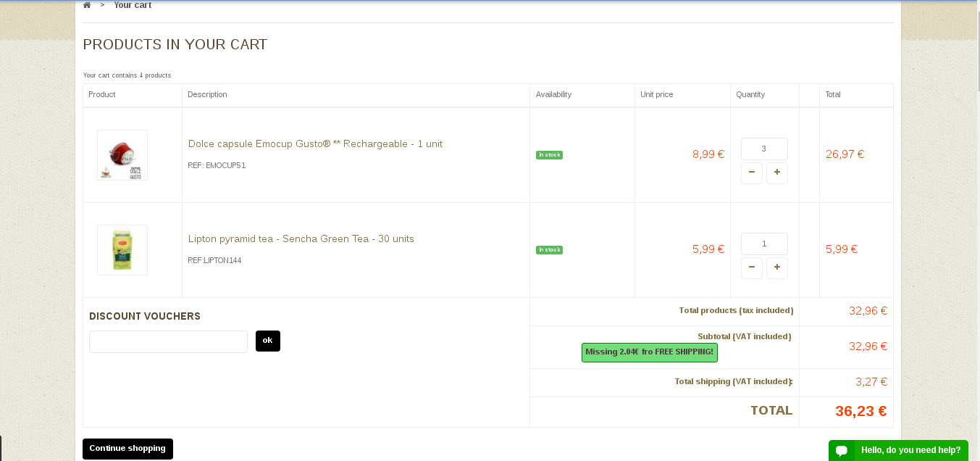Open the Dolce capsule Emocup Gusto product link
The width and height of the screenshot is (980, 461).
click(x=315, y=144)
